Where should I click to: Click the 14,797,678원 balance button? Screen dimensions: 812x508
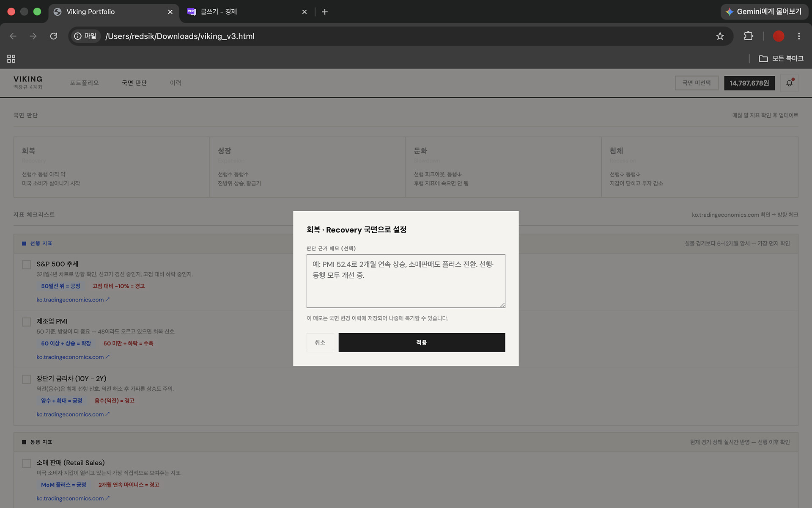click(x=749, y=83)
